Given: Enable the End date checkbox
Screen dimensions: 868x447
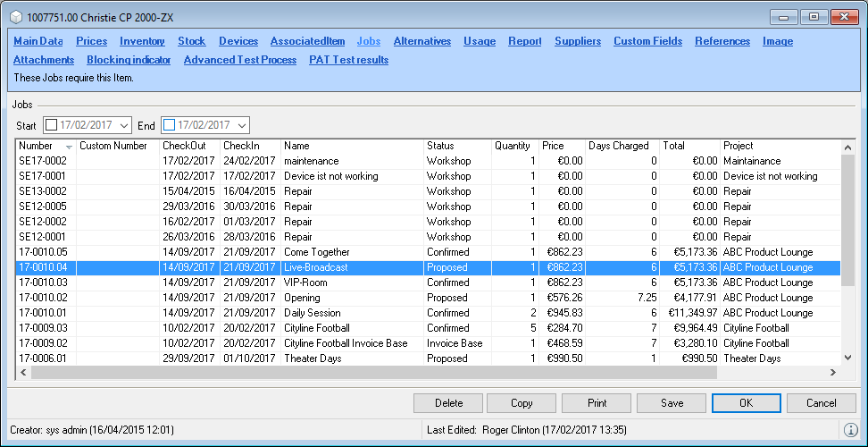Looking at the screenshot, I should 169,125.
